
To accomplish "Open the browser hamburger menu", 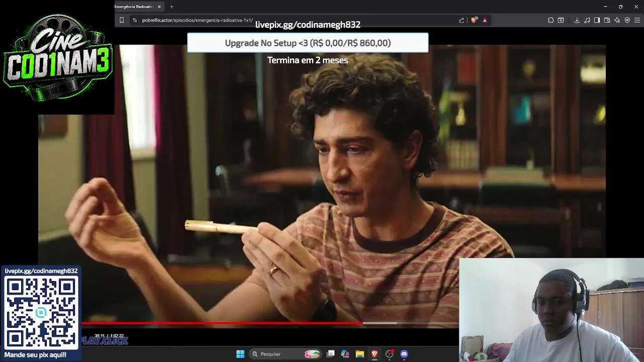I will [x=637, y=20].
